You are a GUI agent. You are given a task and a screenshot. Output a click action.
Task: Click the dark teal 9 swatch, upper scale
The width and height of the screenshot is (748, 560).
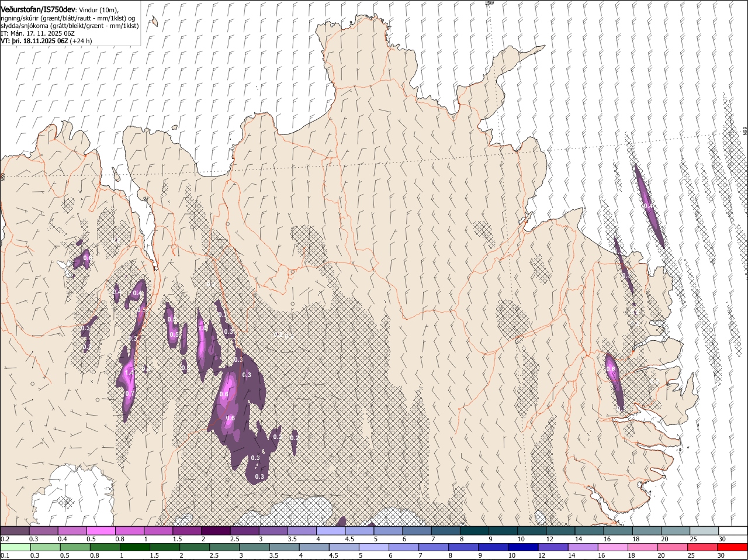[503, 531]
